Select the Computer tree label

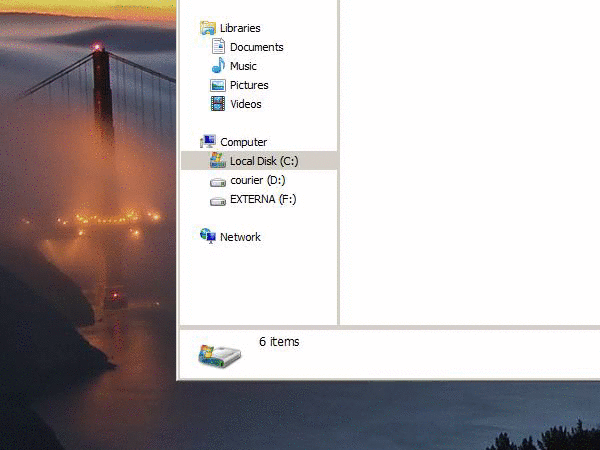[243, 142]
